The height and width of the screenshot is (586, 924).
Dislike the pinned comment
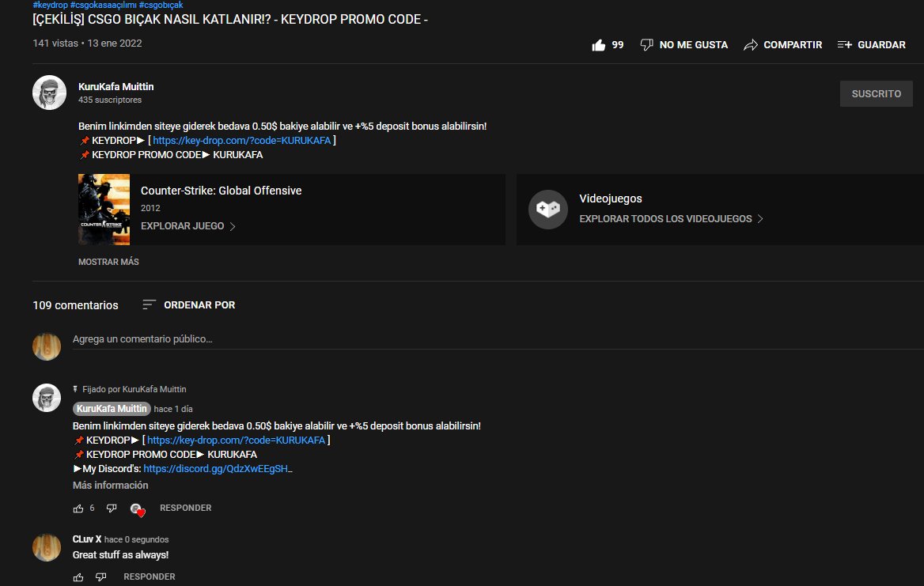click(112, 508)
